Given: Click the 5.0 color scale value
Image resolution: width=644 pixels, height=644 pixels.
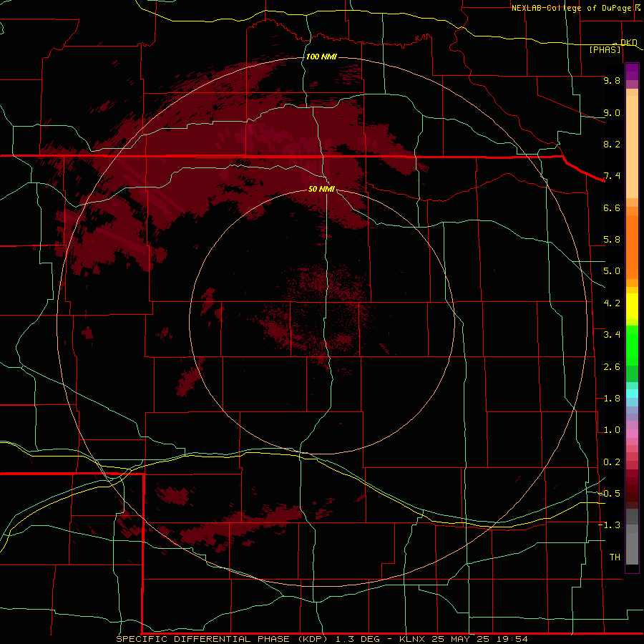Looking at the screenshot, I should (x=612, y=271).
